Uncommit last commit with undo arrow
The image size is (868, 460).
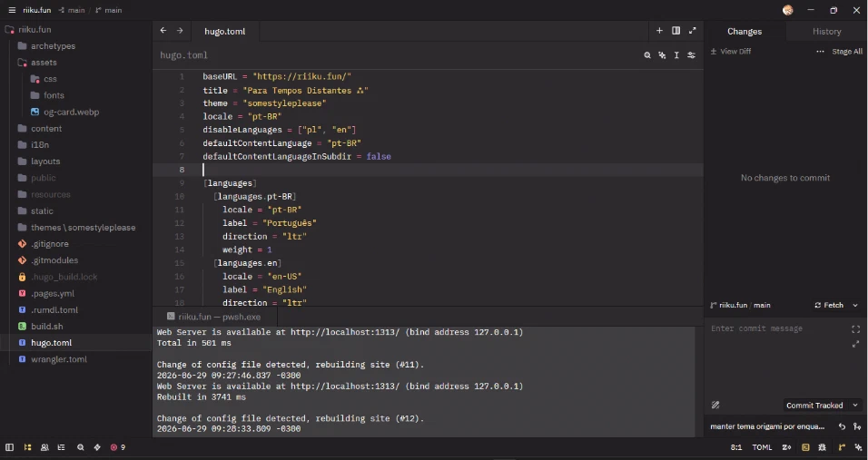[x=842, y=426]
